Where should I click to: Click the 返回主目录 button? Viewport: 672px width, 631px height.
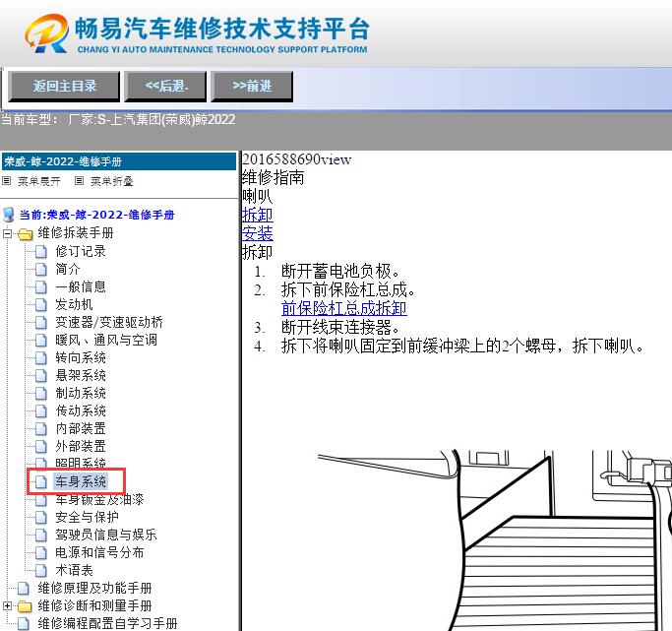[64, 87]
